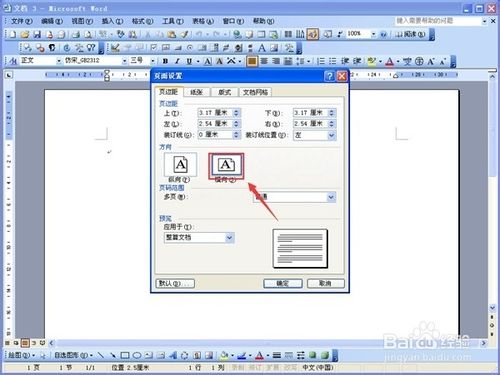This screenshot has height=375, width=500.
Task: Open the Apply to dropdown showing 整篇文档
Action: [229, 238]
